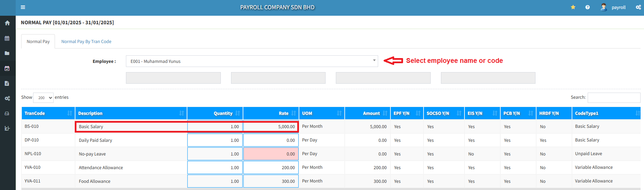Open the folder icon in sidebar
644x190 pixels.
click(x=7, y=53)
